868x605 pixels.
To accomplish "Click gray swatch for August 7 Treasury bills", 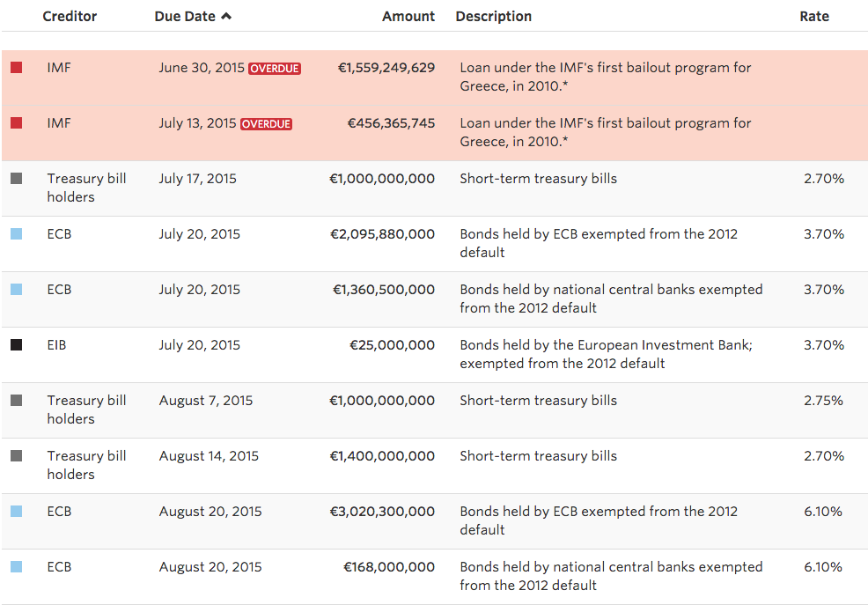I will pos(17,401).
